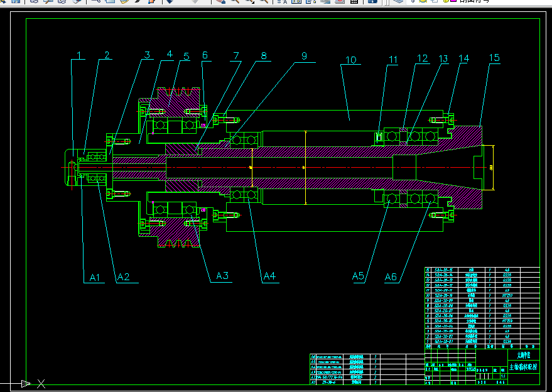Pick the bearing callout "A5"

point(358,276)
